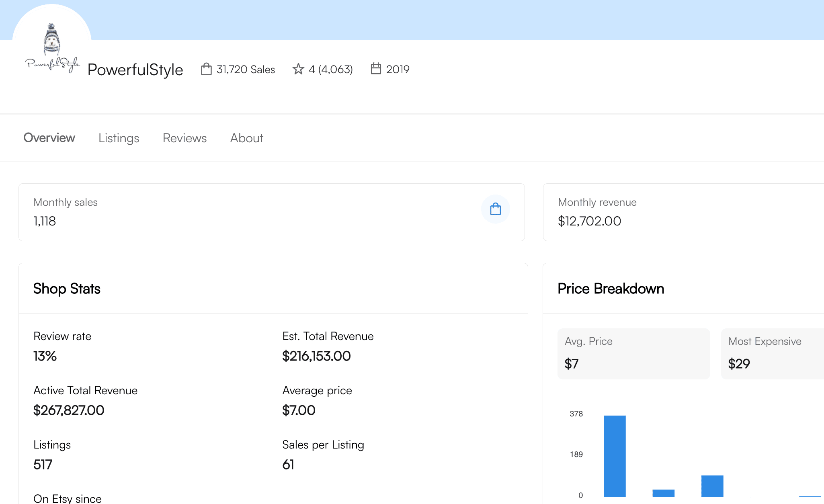Click the Monthly revenue value $12,702.00
The image size is (824, 504).
click(589, 221)
